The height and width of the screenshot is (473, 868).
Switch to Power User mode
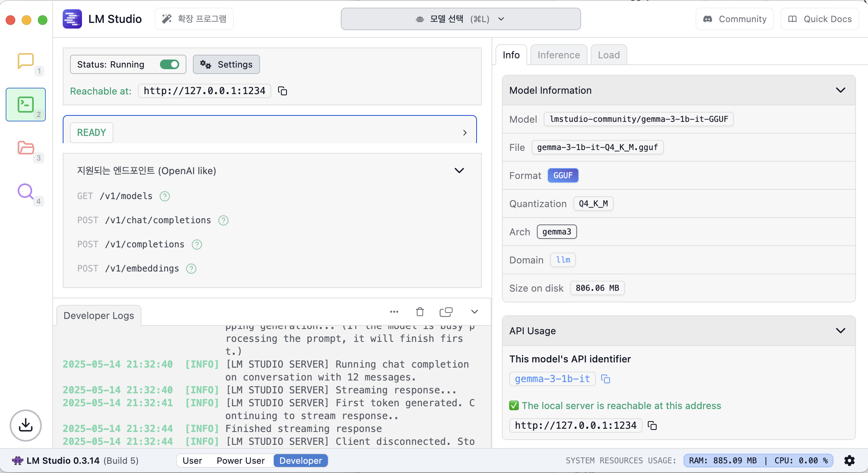(x=240, y=461)
